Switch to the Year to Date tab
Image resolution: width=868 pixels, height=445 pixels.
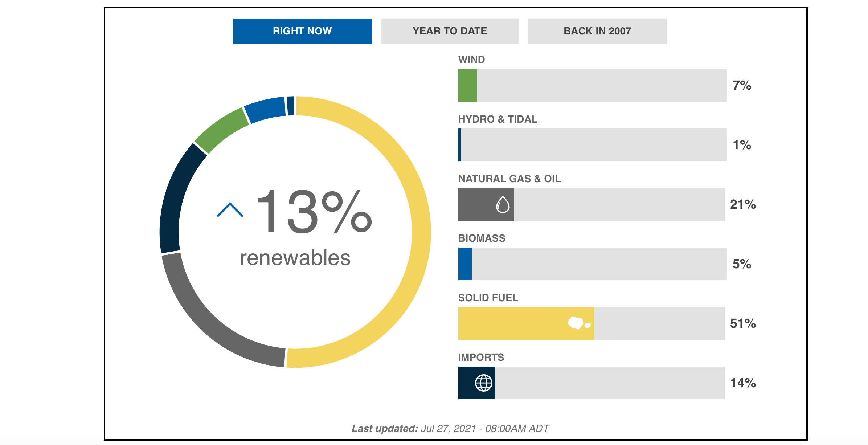pyautogui.click(x=450, y=31)
